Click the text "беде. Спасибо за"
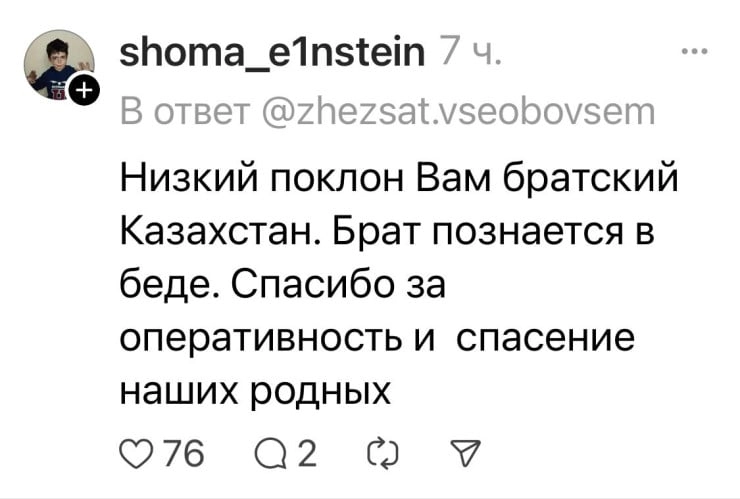Viewport: 740px width, 499px height. tap(281, 289)
